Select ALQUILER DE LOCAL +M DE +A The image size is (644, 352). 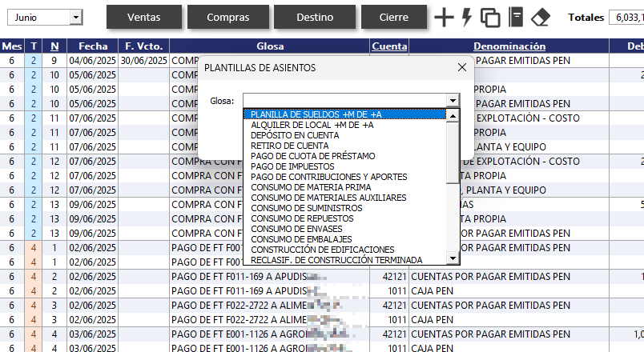pyautogui.click(x=344, y=125)
